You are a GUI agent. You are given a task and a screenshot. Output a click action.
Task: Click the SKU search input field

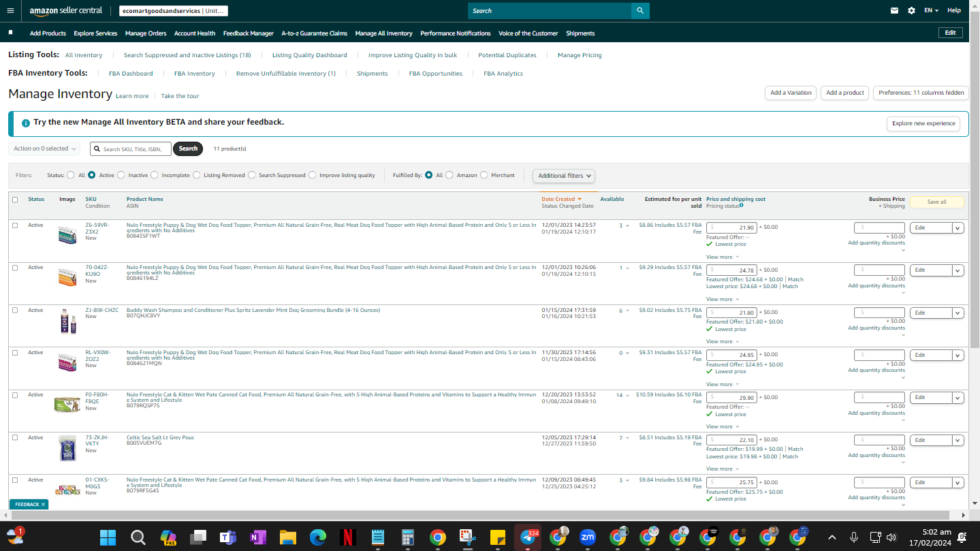pos(131,148)
